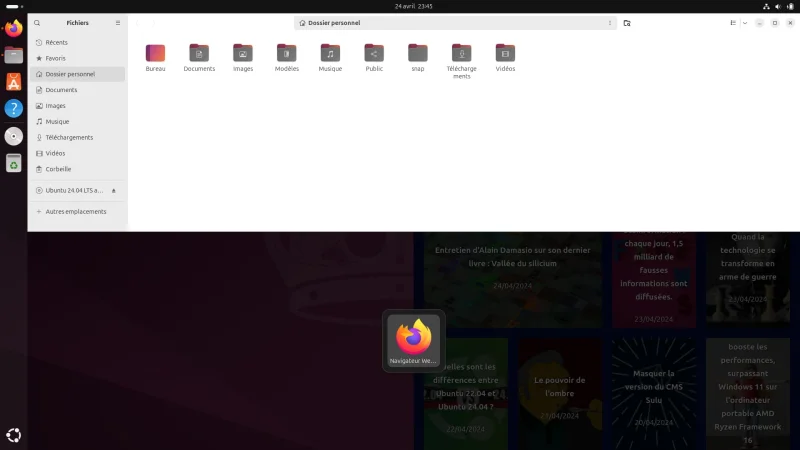Toggle the list/grid view button

[x=733, y=23]
